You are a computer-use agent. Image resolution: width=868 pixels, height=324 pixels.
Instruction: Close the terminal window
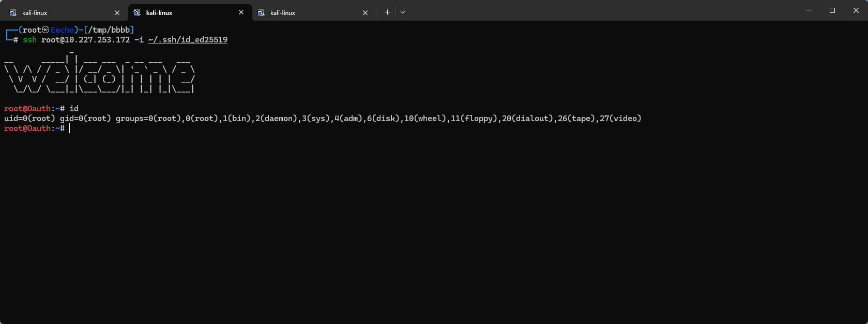tap(856, 10)
